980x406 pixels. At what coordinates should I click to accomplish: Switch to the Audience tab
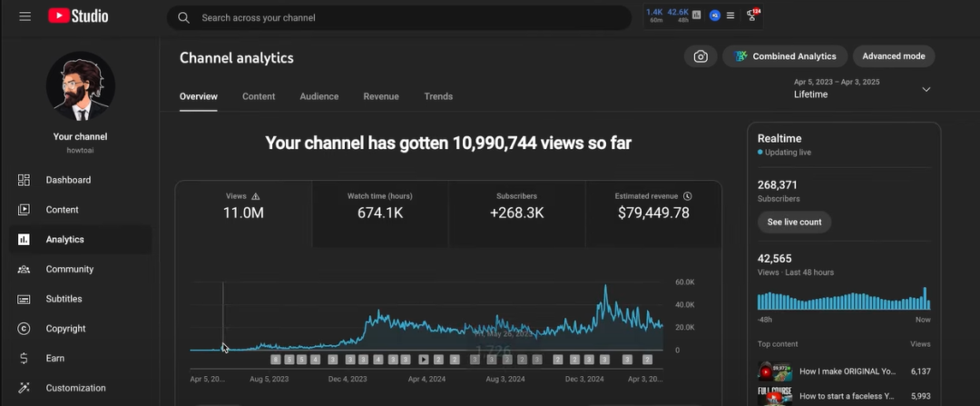tap(318, 96)
